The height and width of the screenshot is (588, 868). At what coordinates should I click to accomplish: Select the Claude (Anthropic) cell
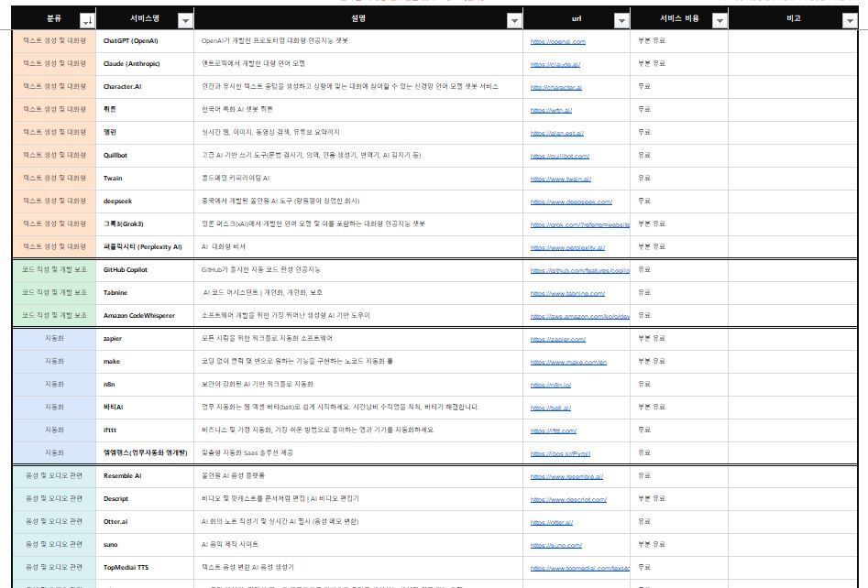(x=145, y=64)
